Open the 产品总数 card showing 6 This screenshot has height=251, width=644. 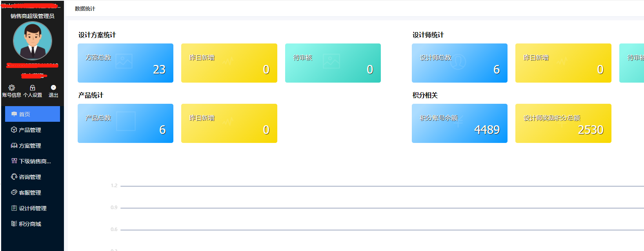pos(126,123)
